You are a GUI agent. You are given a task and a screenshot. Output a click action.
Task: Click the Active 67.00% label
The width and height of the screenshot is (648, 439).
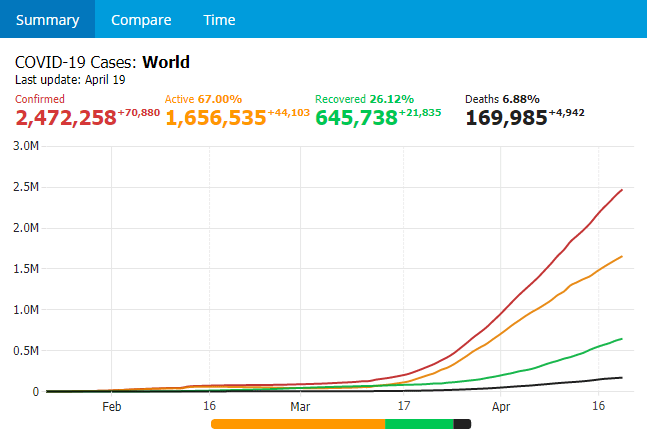tap(203, 99)
